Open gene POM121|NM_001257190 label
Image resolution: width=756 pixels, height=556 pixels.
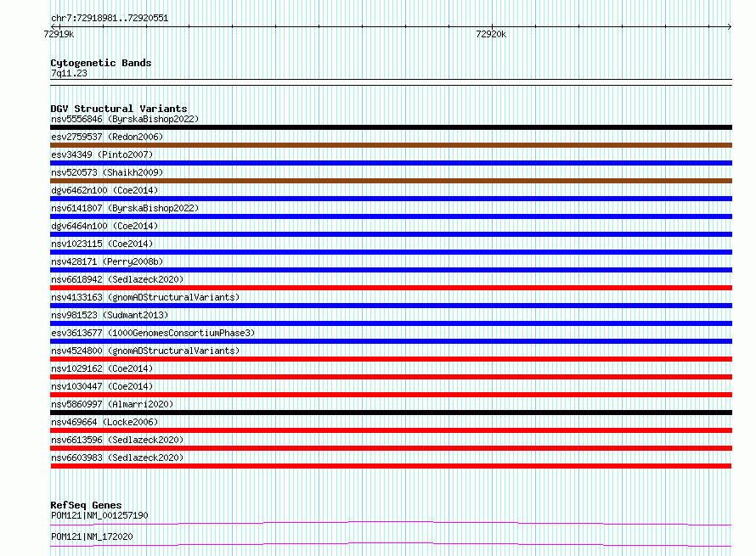coord(99,515)
